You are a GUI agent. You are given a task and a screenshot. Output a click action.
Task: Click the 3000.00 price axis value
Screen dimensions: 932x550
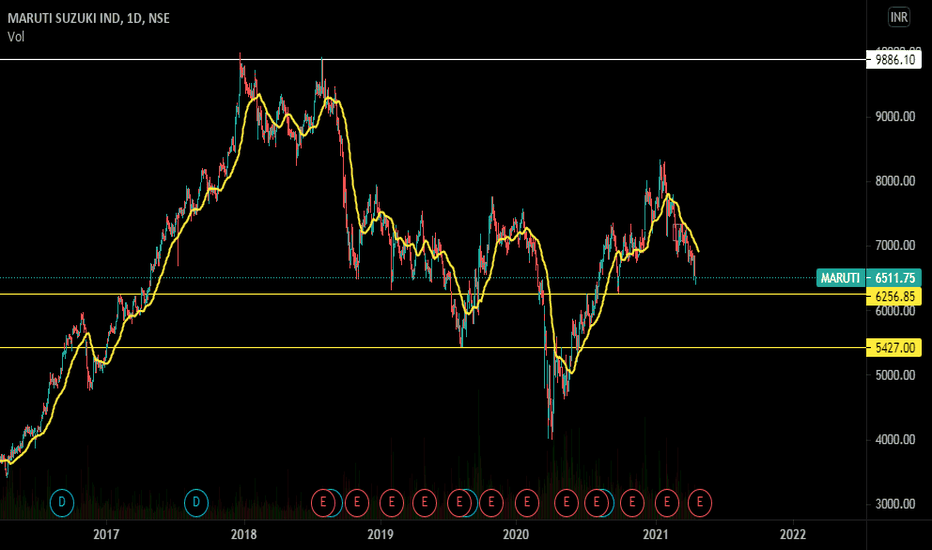(x=895, y=504)
